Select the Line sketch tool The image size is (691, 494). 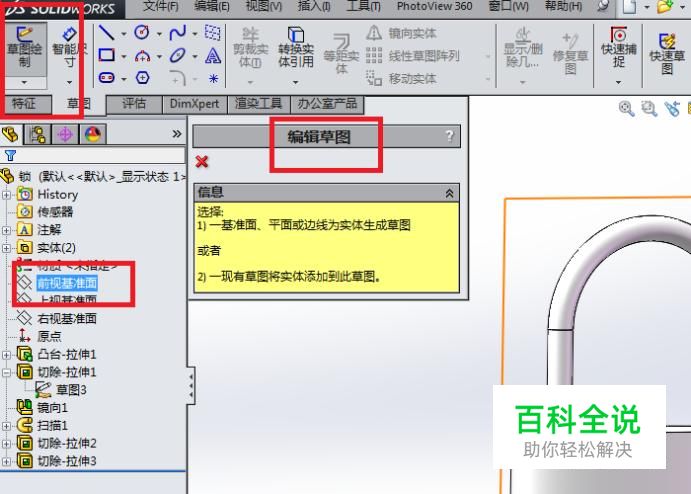click(x=106, y=33)
